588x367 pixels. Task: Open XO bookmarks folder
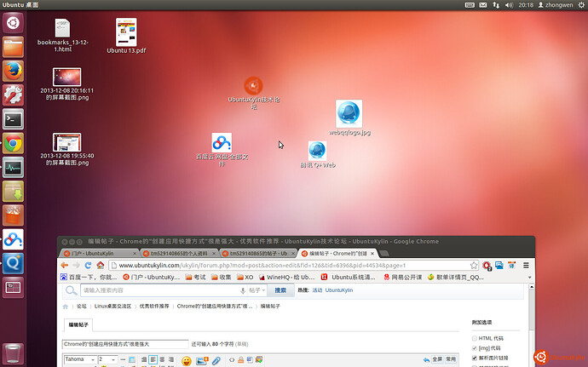click(245, 278)
